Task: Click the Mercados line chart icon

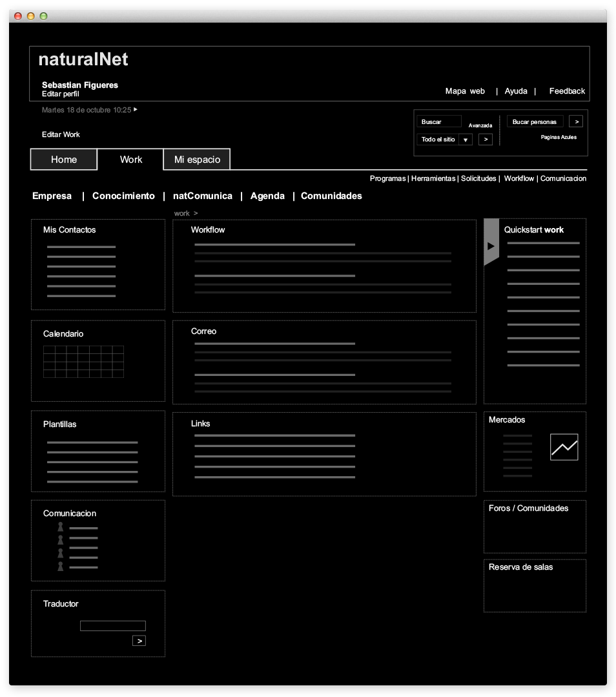Action: coord(564,447)
